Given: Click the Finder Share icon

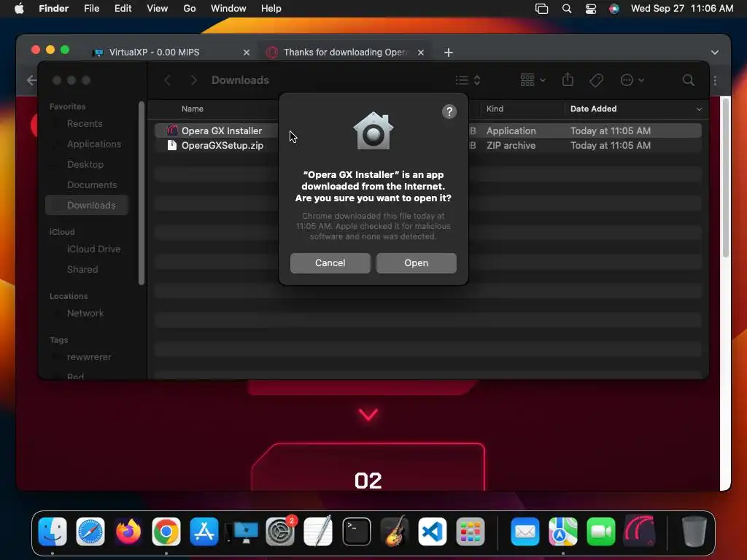Looking at the screenshot, I should tap(568, 79).
